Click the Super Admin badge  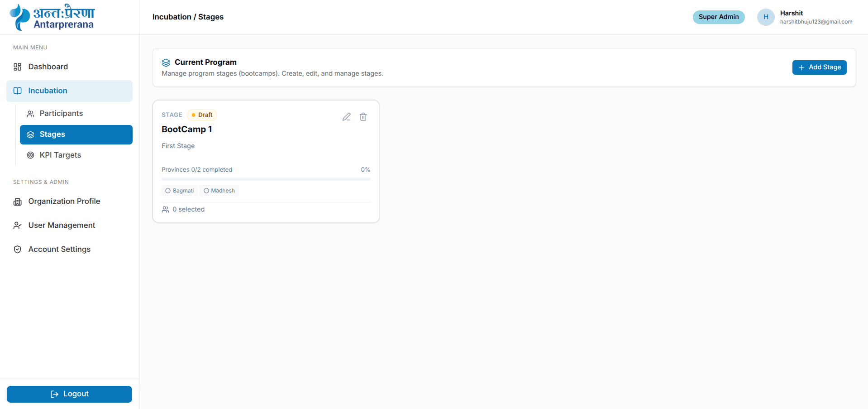pos(719,17)
